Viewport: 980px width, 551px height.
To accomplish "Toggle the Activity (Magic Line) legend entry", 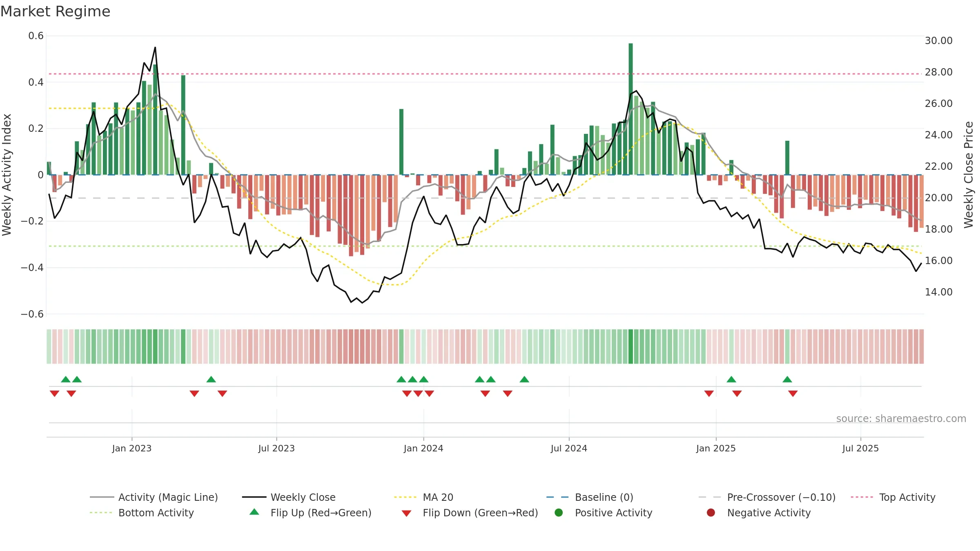I will coord(154,497).
